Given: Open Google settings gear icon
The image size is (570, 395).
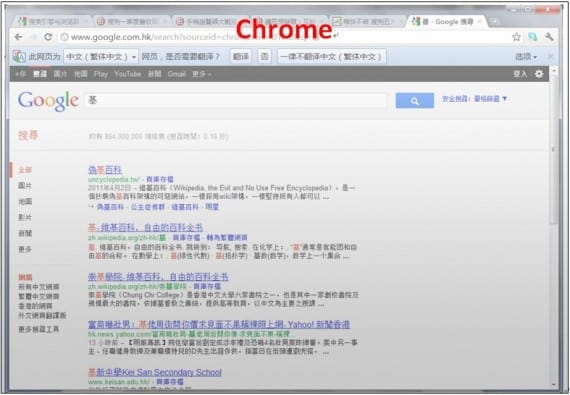Looking at the screenshot, I should pos(539,74).
